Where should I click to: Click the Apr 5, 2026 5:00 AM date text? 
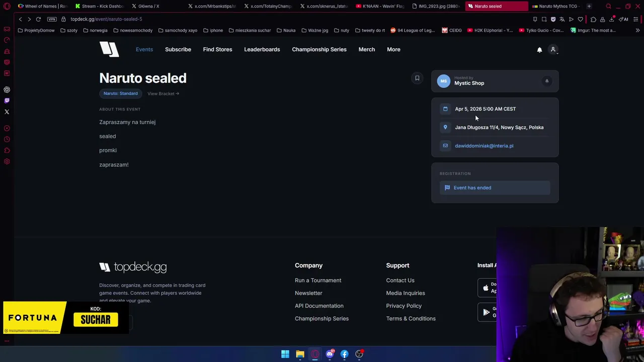pyautogui.click(x=485, y=109)
